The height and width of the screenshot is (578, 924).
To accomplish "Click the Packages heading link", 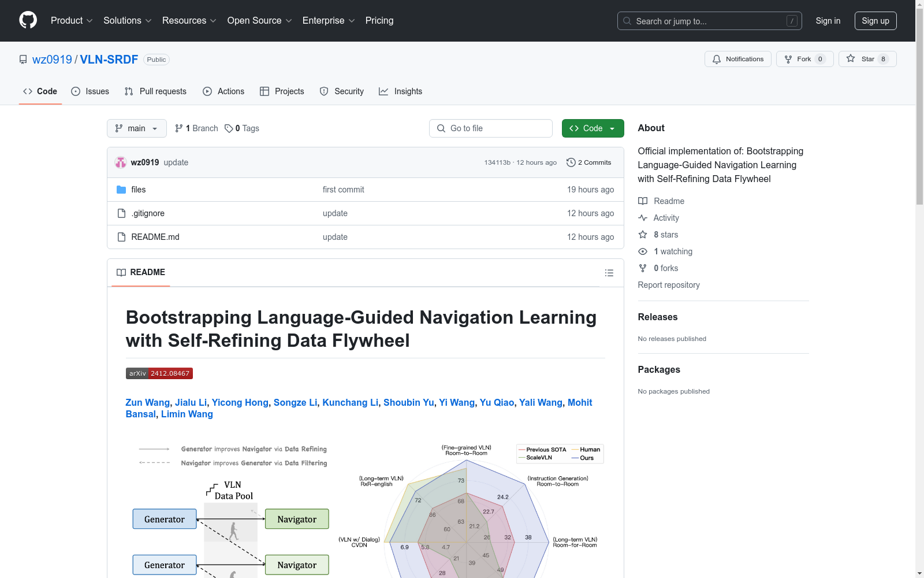I will click(x=659, y=369).
